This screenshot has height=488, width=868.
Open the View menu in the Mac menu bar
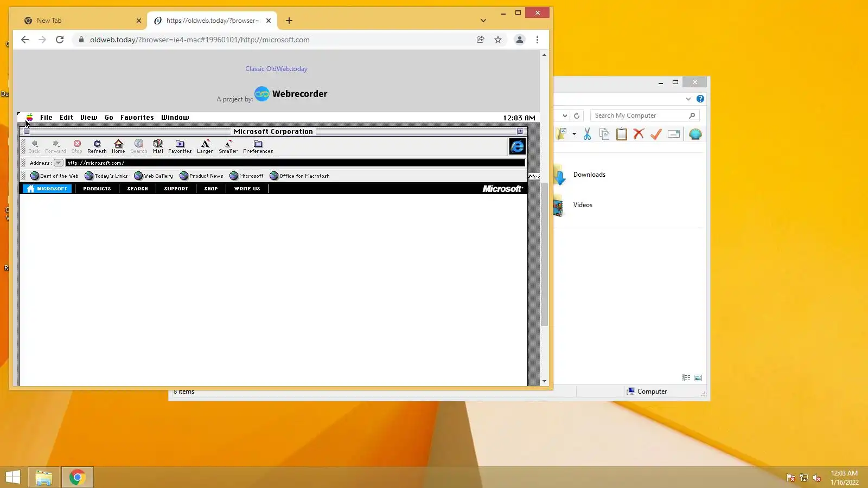pyautogui.click(x=89, y=118)
